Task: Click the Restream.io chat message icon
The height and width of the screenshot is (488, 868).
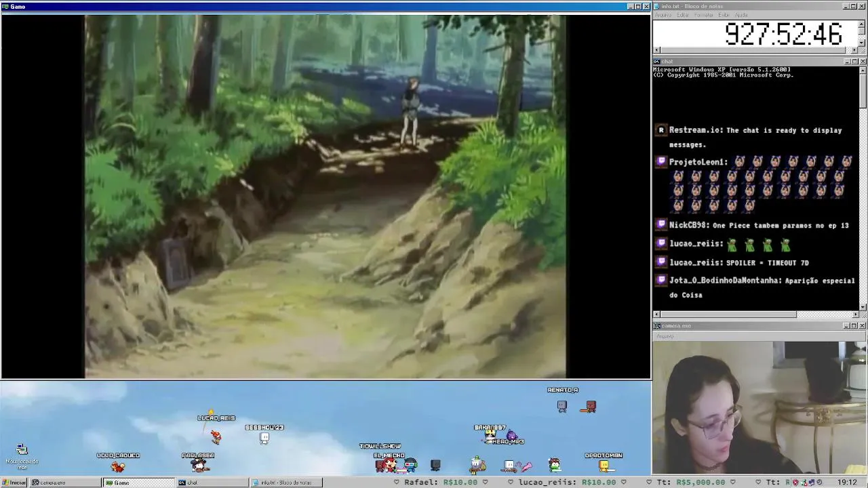Action: (661, 130)
